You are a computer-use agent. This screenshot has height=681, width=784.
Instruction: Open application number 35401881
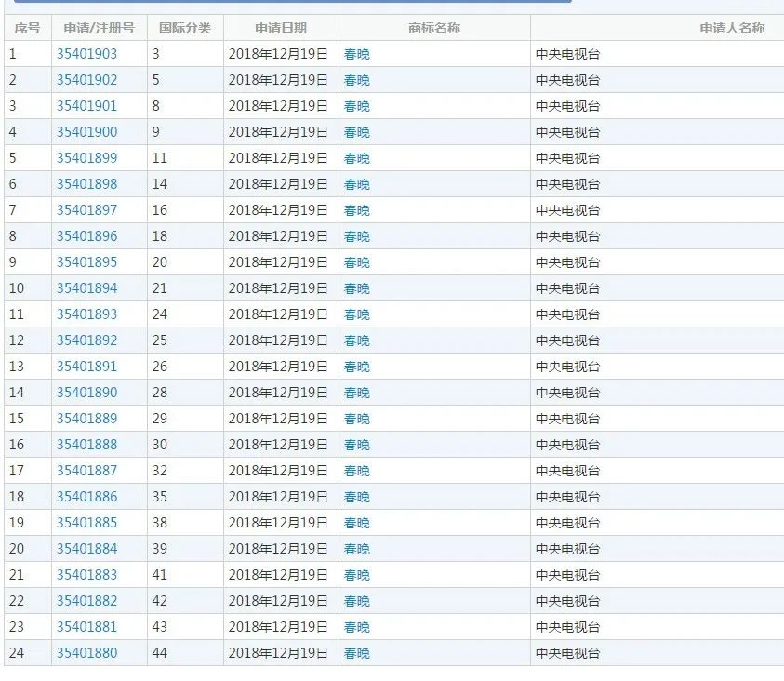point(86,626)
